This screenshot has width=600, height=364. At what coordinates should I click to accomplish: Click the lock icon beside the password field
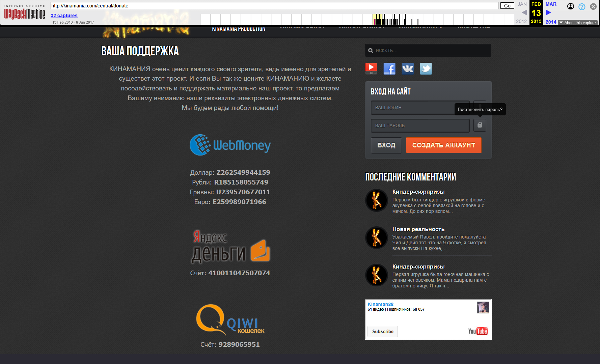pos(480,125)
